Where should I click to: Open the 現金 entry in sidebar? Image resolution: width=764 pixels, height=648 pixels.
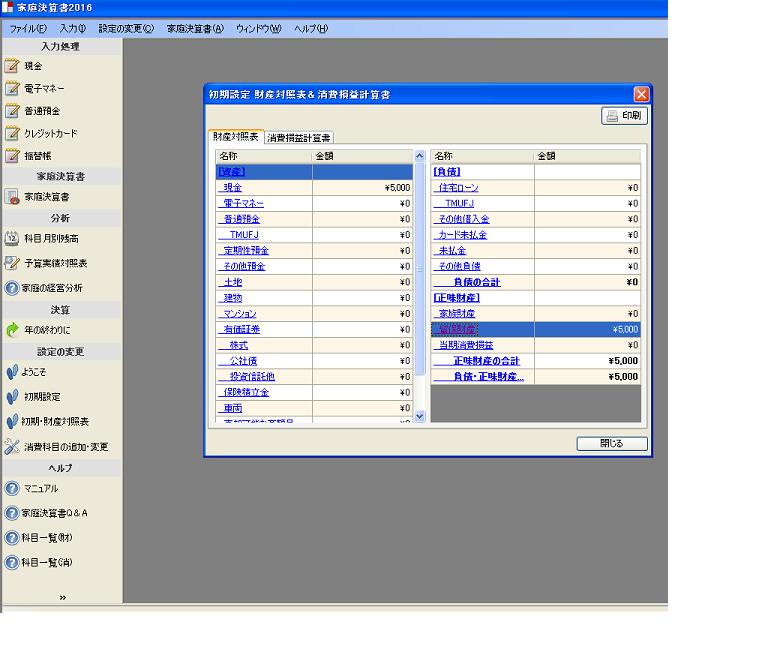(x=34, y=66)
